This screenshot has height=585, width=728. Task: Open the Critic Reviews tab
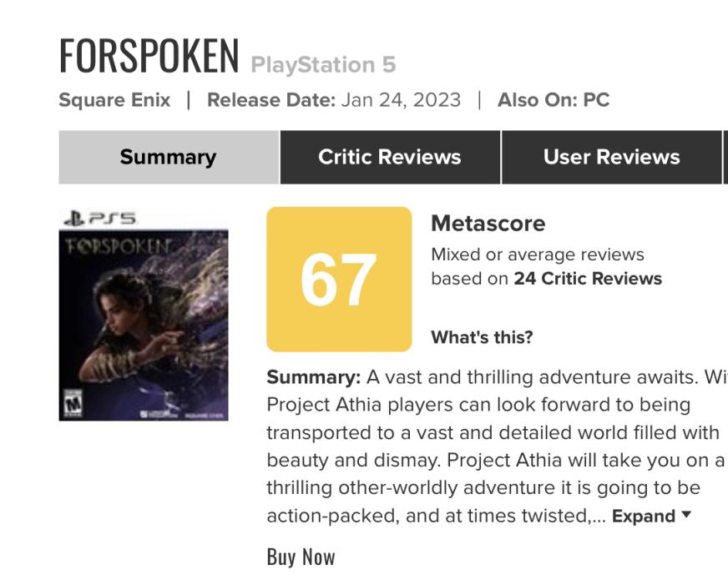[x=390, y=157]
